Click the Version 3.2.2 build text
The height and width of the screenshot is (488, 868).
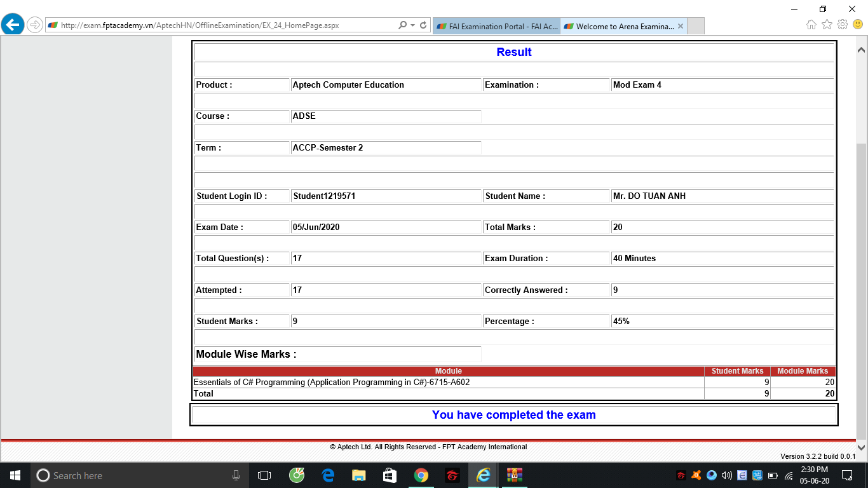pyautogui.click(x=818, y=456)
